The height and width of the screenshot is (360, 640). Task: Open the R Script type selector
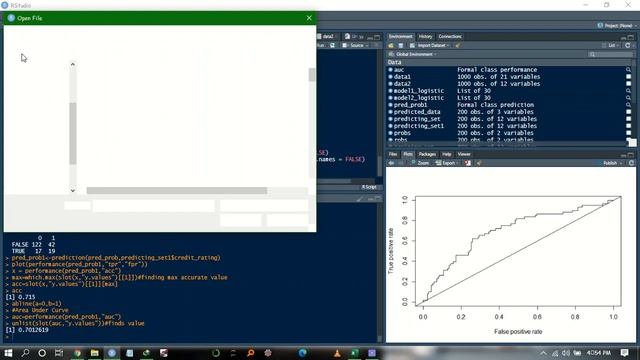(369, 187)
